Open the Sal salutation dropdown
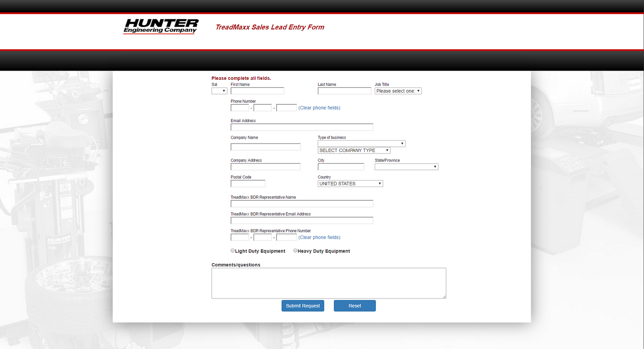 pos(219,91)
